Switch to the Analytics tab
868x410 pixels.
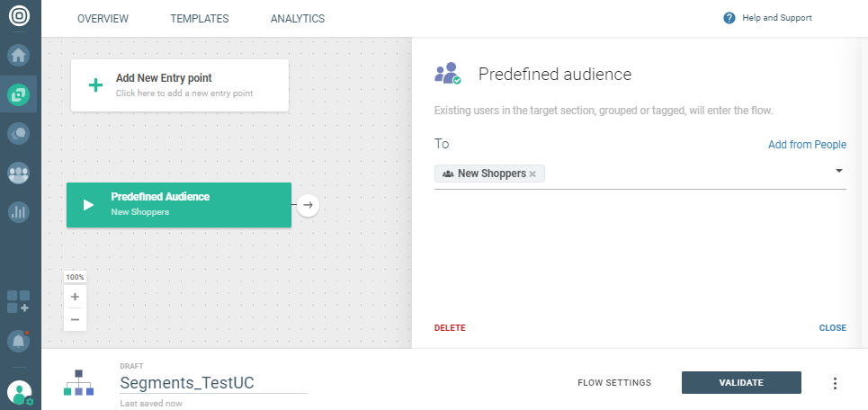298,19
